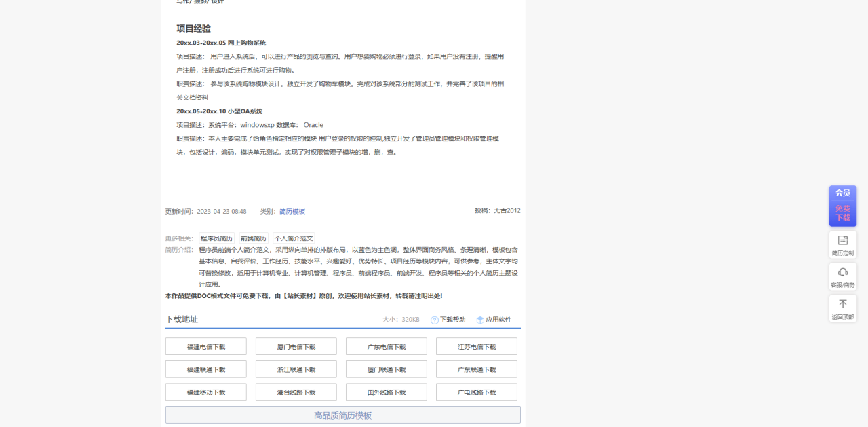Click the 返回顶部 back-to-top arrow icon
868x427 pixels.
coord(842,309)
